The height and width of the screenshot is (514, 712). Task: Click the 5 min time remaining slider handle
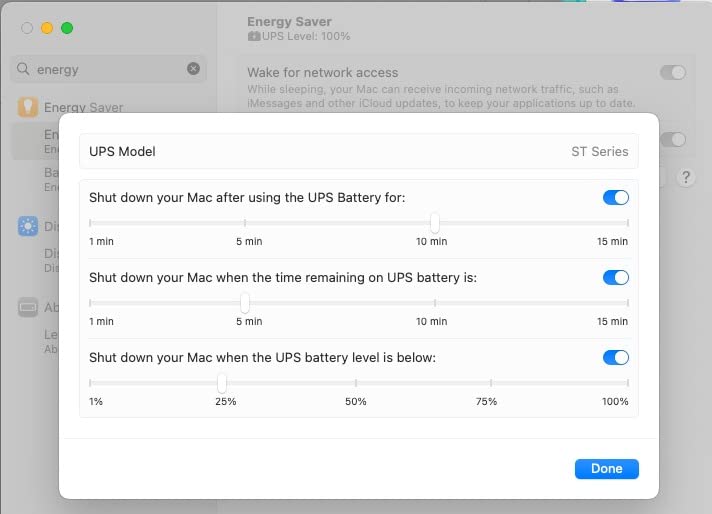245,302
